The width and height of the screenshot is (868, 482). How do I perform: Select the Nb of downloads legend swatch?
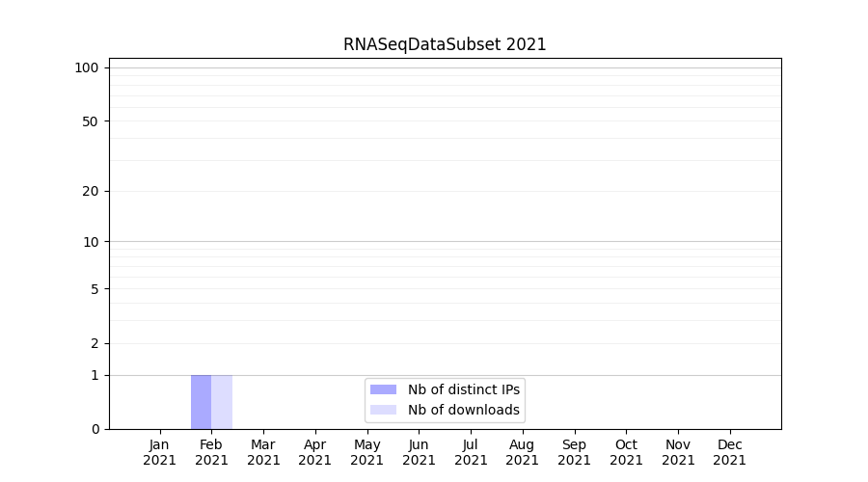coord(383,410)
